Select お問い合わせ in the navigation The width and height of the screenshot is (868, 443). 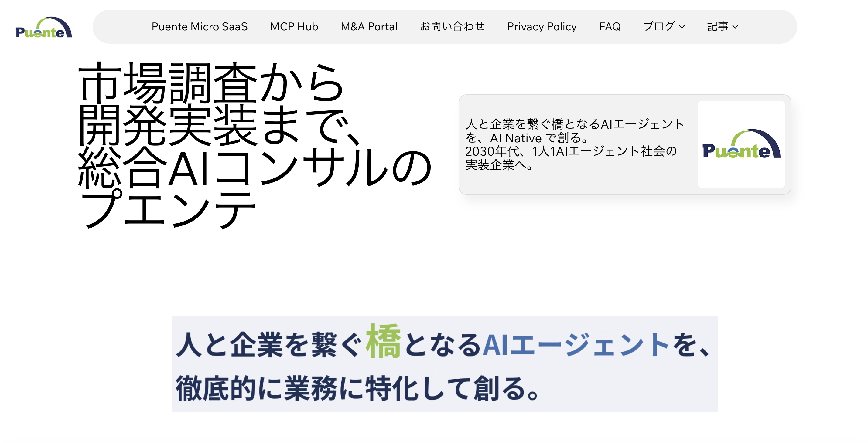[452, 27]
